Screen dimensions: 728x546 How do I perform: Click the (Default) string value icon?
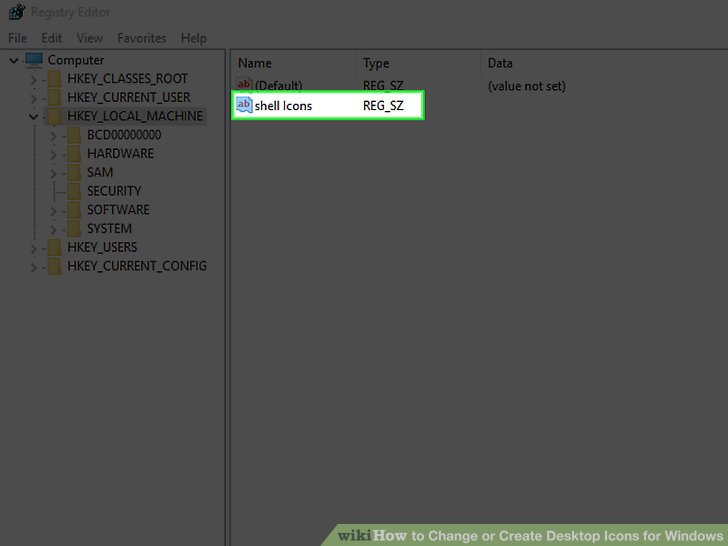tap(244, 85)
